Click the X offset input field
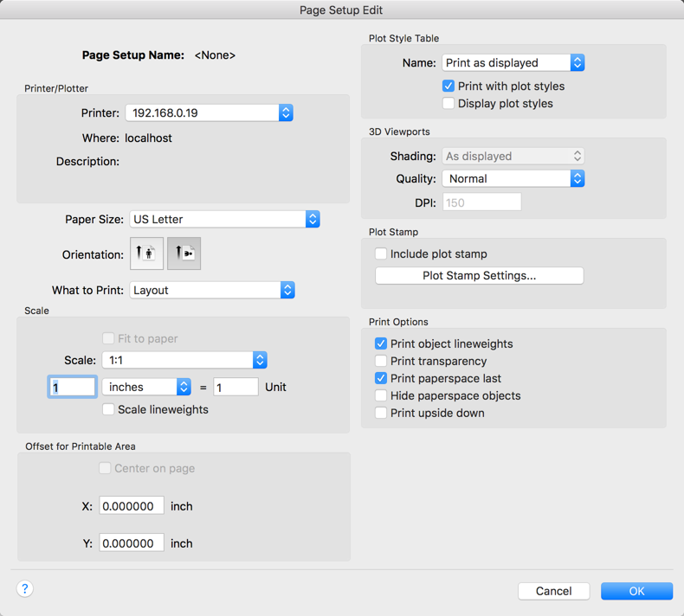Viewport: 684px width, 616px height. tap(132, 506)
